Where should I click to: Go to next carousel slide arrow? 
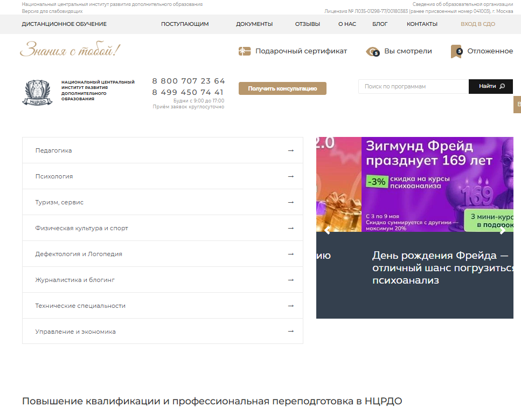[502, 231]
